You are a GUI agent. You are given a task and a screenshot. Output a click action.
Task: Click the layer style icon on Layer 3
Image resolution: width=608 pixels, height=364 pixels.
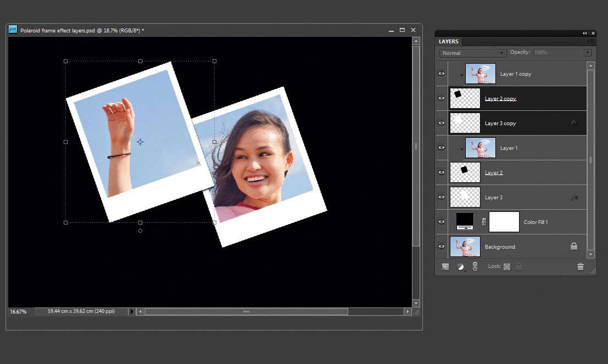(574, 197)
